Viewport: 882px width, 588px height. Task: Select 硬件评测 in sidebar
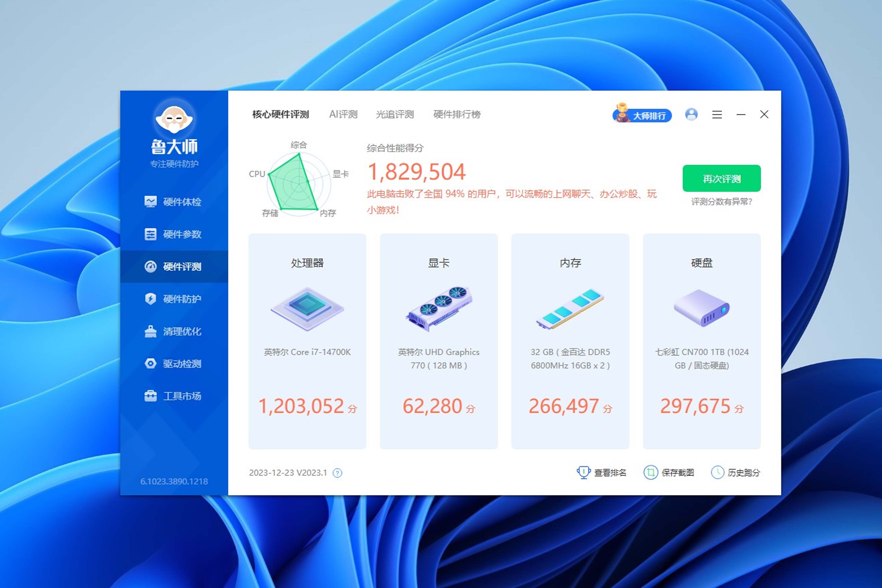pos(174,267)
